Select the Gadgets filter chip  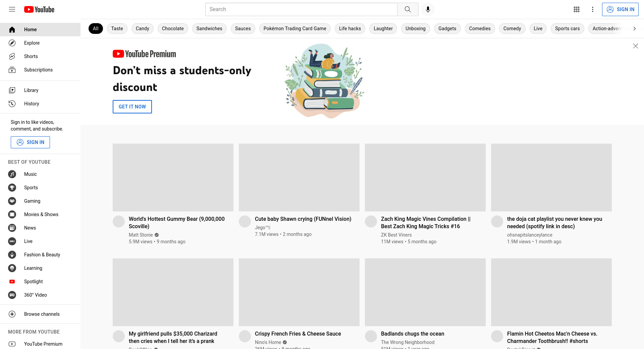447,29
